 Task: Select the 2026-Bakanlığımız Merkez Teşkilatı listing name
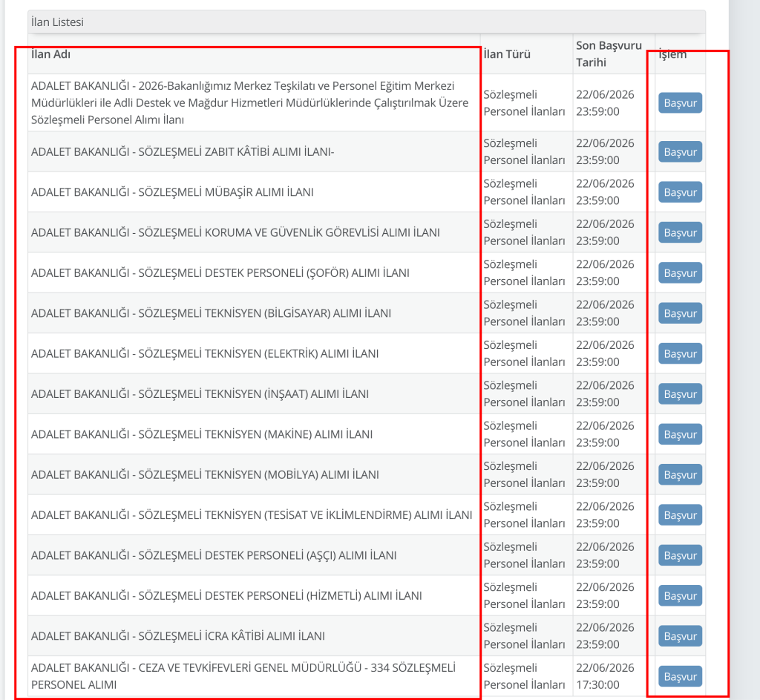(250, 102)
